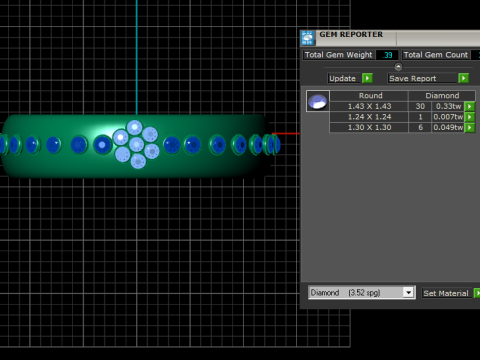Select the round gem thumbnail in the report
Screen dimensions: 480x360
(x=318, y=101)
